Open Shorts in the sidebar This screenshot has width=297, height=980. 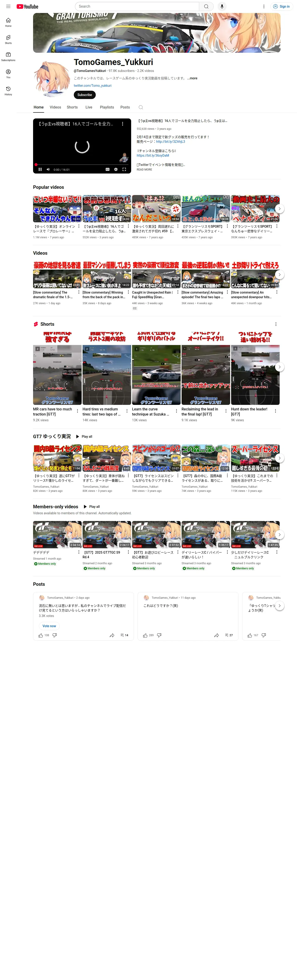8,40
